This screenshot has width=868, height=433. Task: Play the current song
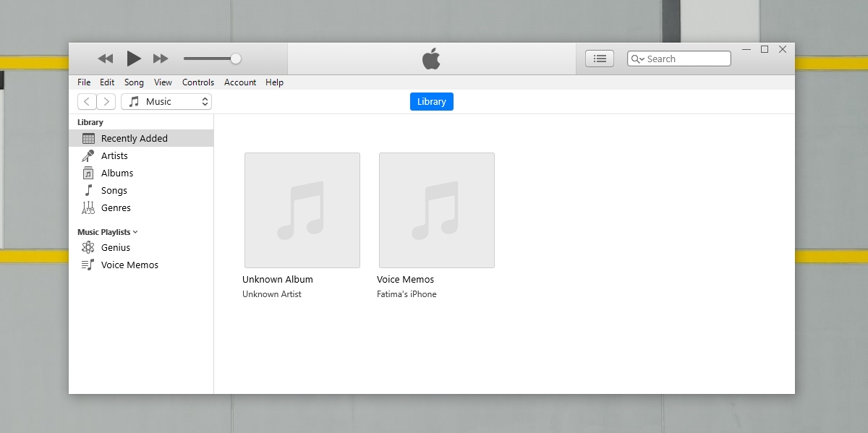tap(134, 59)
